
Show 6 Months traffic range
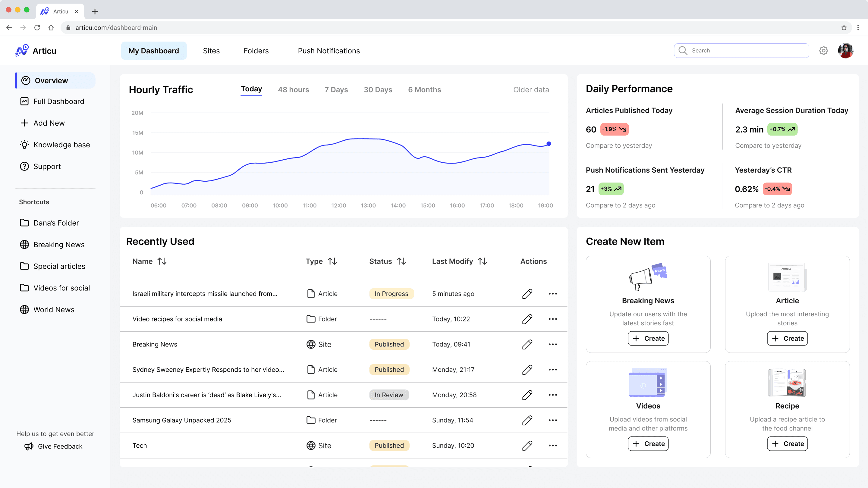coord(424,89)
